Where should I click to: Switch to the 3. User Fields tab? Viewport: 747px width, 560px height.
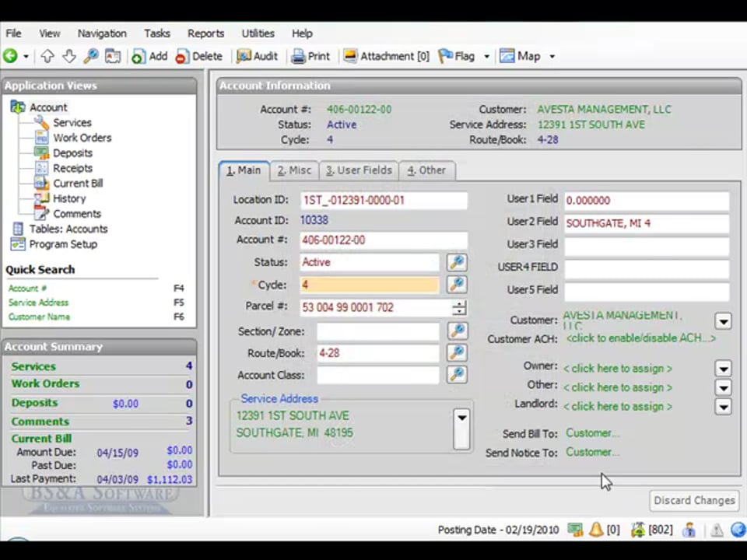(x=358, y=170)
